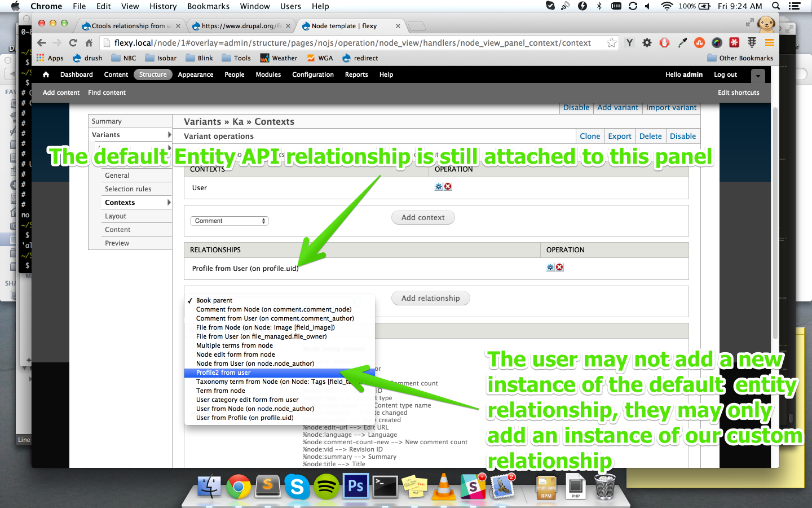The height and width of the screenshot is (508, 812).
Task: Open the Apps shortcut in bookmarks bar
Action: pos(50,58)
